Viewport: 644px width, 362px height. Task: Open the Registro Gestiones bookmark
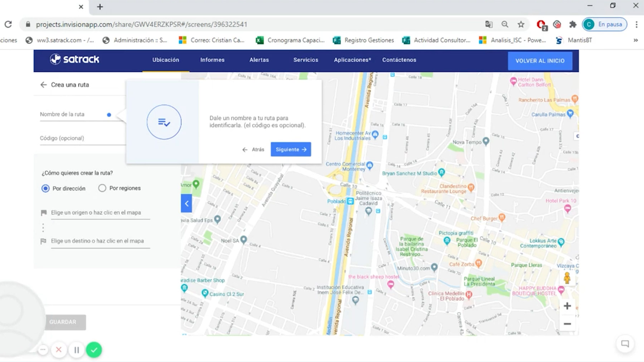coord(364,40)
